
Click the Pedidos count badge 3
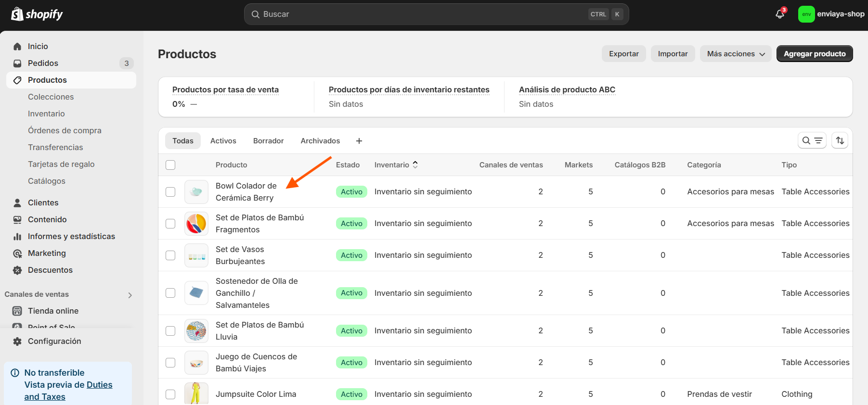pos(127,63)
